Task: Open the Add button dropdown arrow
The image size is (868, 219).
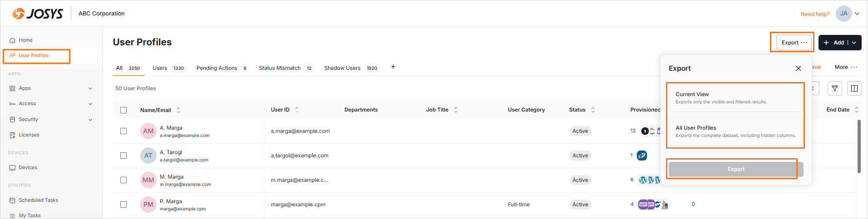Action: pyautogui.click(x=854, y=43)
